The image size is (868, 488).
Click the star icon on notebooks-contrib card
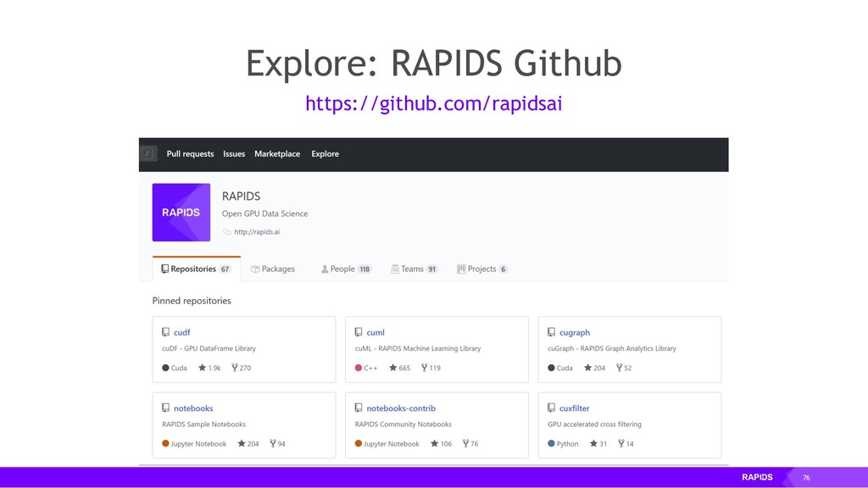(435, 443)
